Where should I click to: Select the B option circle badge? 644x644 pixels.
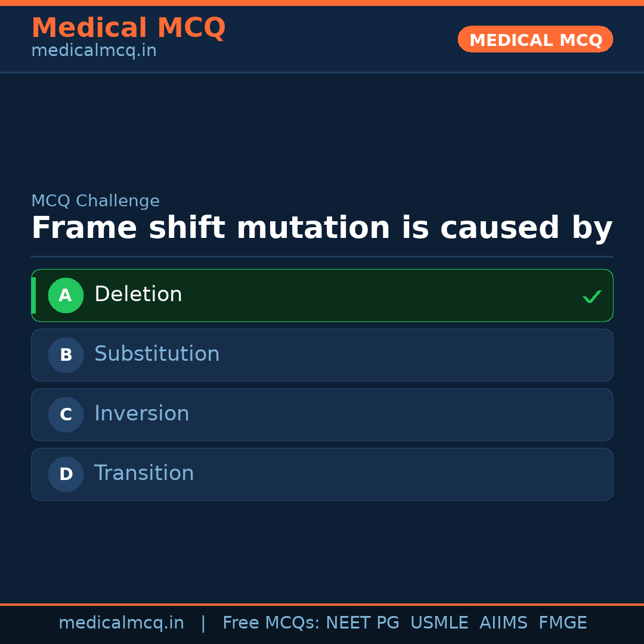click(x=66, y=355)
